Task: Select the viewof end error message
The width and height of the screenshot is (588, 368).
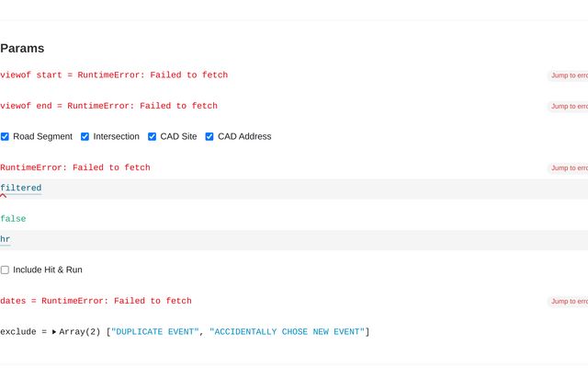Action: [x=108, y=106]
